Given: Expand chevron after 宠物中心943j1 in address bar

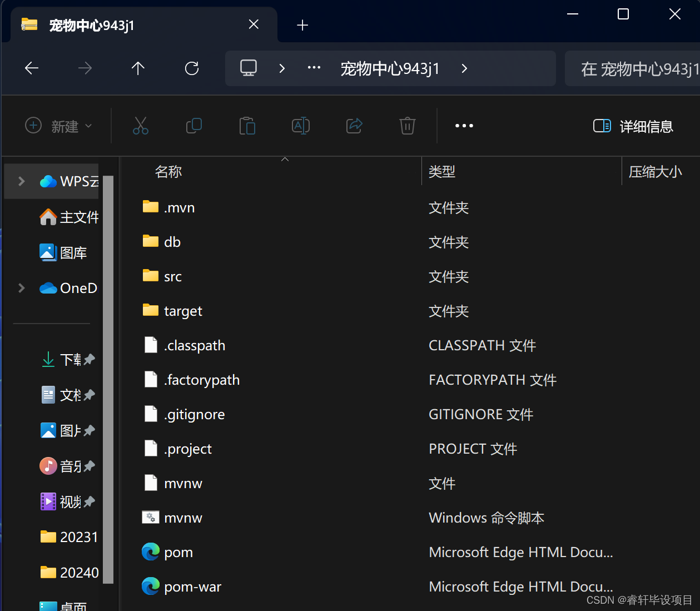Looking at the screenshot, I should [464, 68].
